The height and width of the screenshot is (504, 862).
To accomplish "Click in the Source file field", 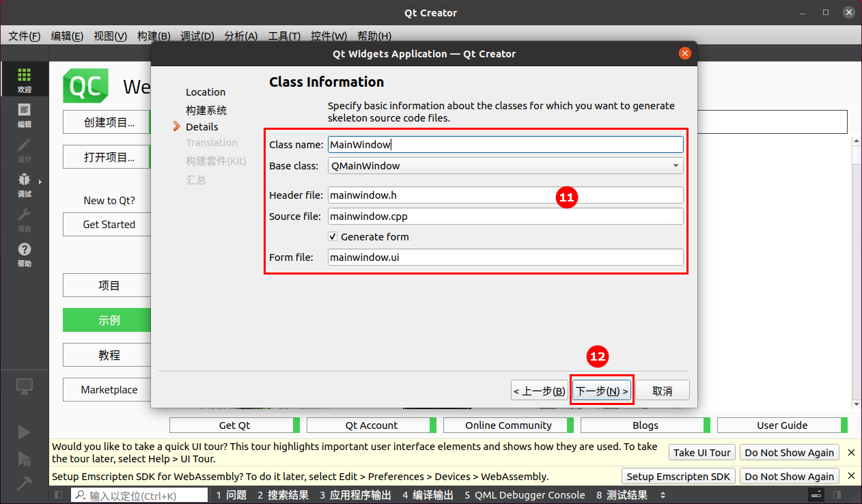I will [505, 216].
